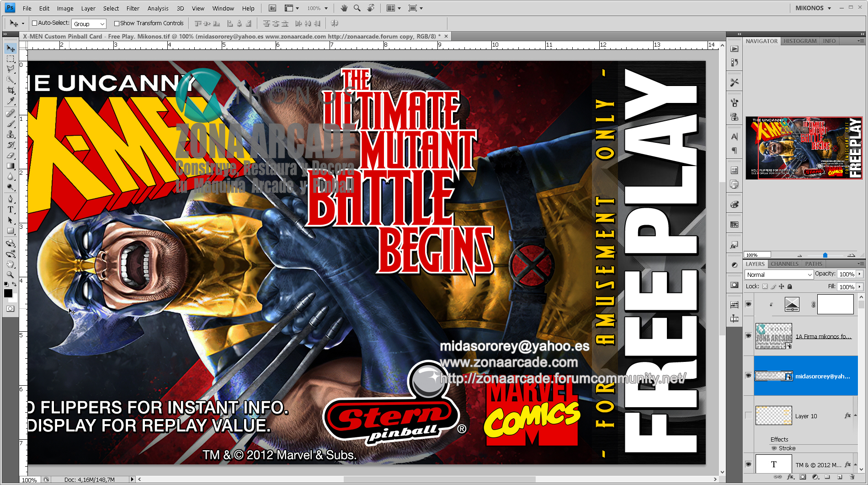Switch to the Histogram tab

(800, 41)
